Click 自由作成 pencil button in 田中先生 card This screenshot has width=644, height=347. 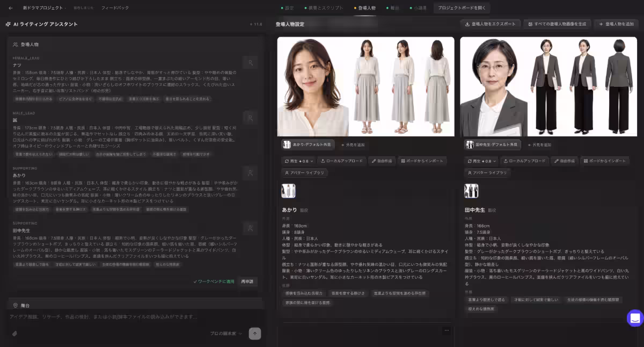coord(565,161)
